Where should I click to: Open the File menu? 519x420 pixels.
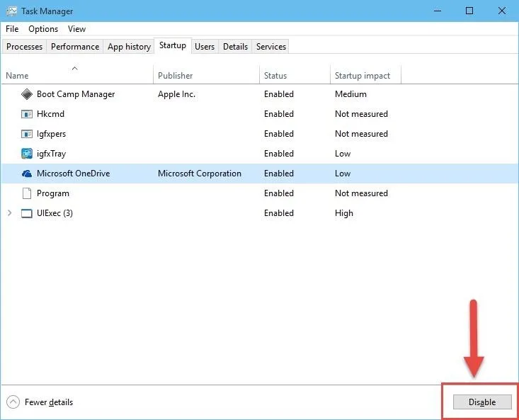[12, 29]
